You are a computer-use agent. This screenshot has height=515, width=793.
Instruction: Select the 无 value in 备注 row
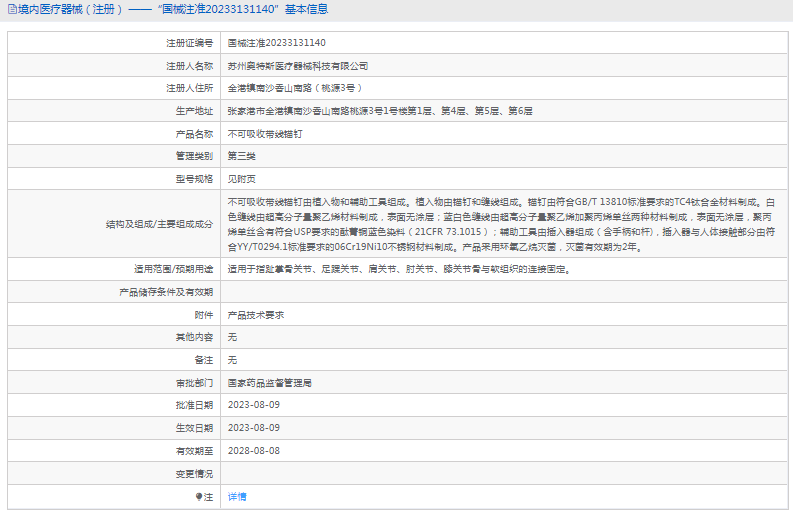click(232, 360)
